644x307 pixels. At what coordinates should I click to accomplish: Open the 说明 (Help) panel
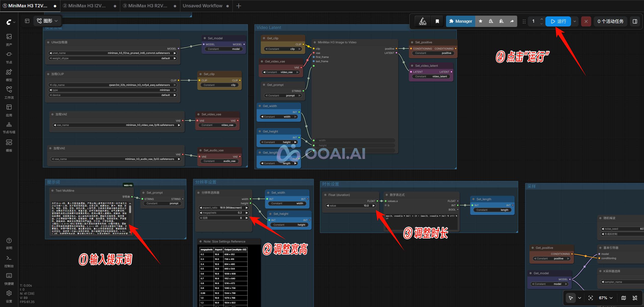(9, 244)
